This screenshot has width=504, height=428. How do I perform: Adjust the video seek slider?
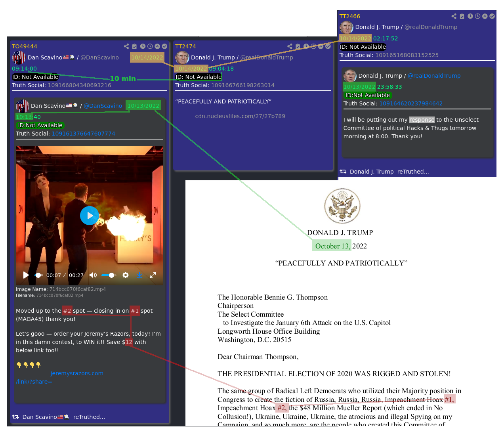pos(38,275)
